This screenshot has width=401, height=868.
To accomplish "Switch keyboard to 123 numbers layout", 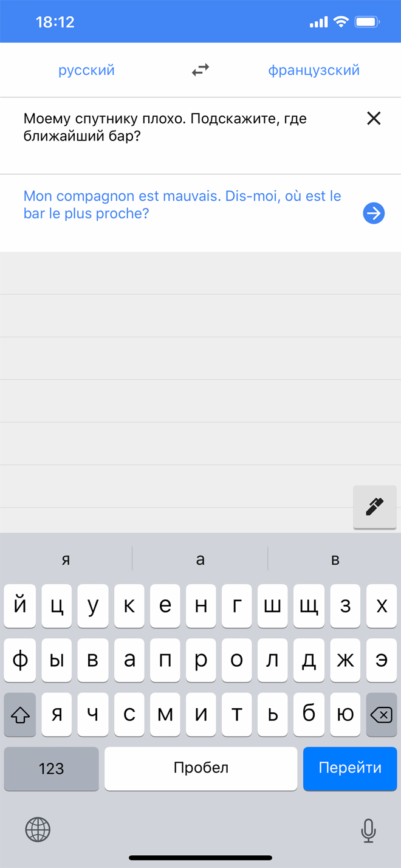I will pyautogui.click(x=51, y=768).
